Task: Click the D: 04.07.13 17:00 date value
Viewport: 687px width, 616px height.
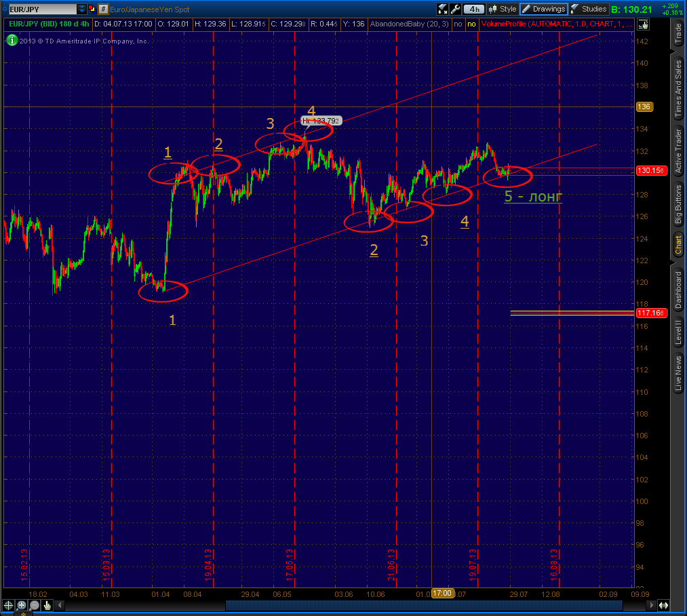Action: click(123, 24)
